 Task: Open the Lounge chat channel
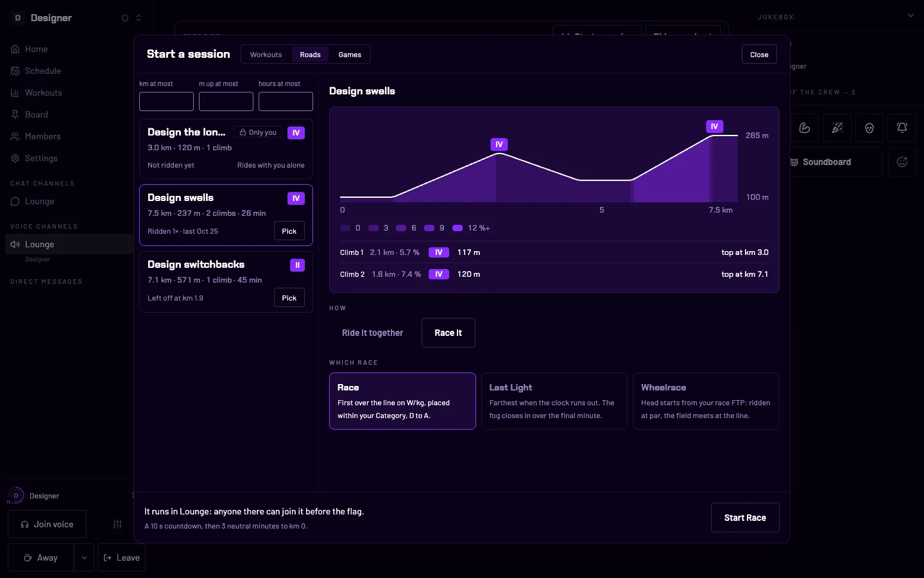tap(67, 201)
